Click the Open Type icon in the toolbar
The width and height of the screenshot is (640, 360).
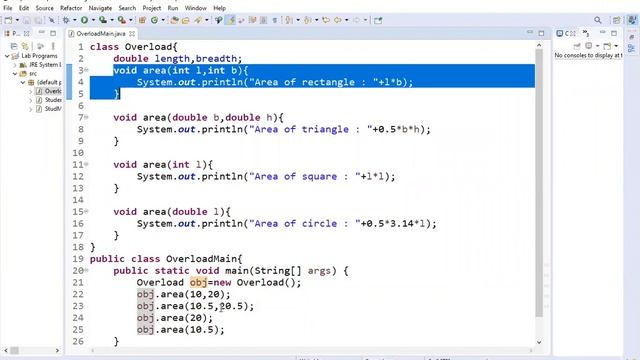click(174, 20)
